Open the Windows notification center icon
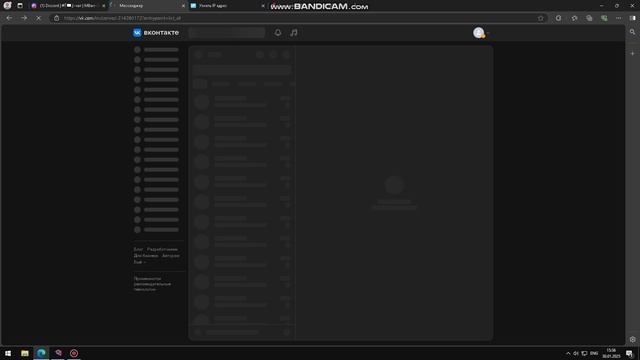The height and width of the screenshot is (360, 640). point(629,353)
